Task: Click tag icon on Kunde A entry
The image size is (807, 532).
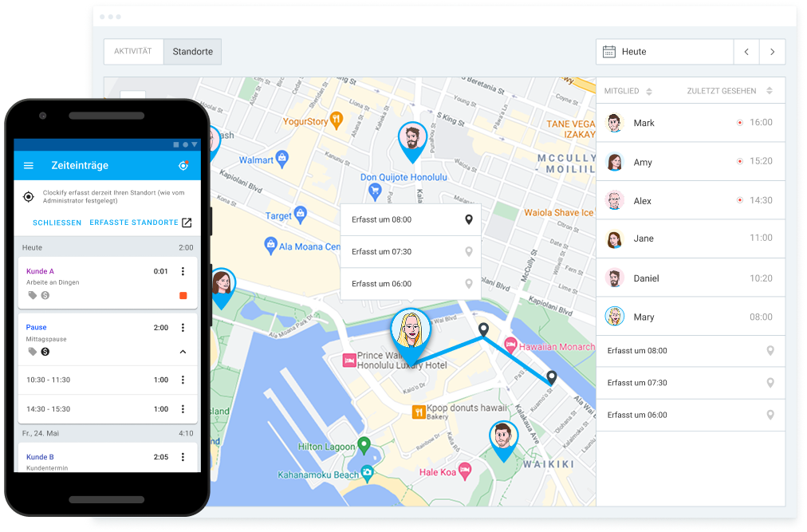Action: coord(33,296)
